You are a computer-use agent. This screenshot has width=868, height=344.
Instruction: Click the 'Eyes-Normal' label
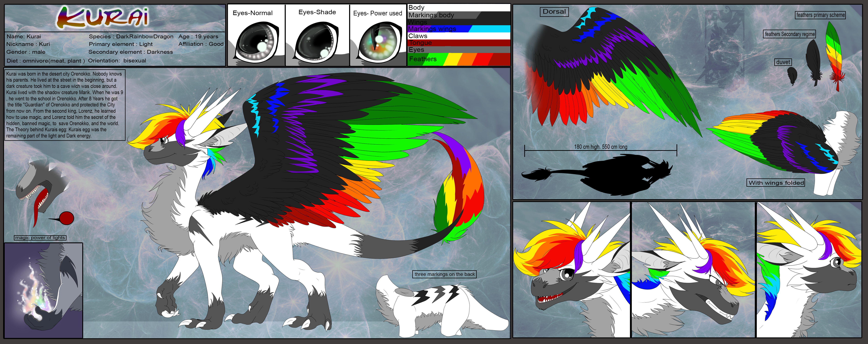252,13
